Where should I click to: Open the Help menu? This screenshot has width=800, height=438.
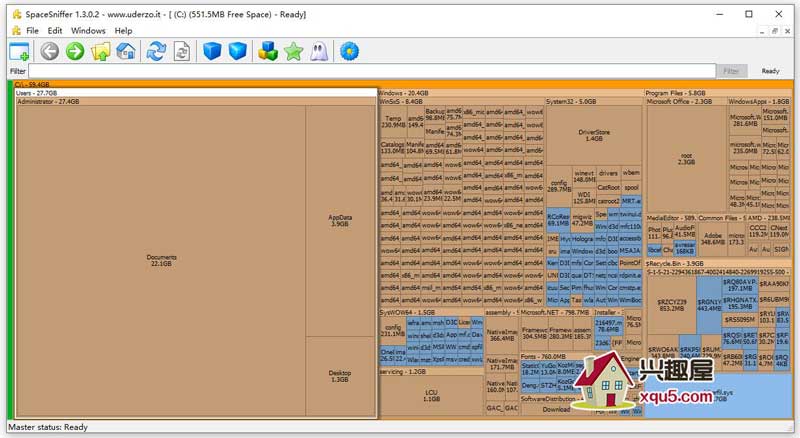coord(123,31)
